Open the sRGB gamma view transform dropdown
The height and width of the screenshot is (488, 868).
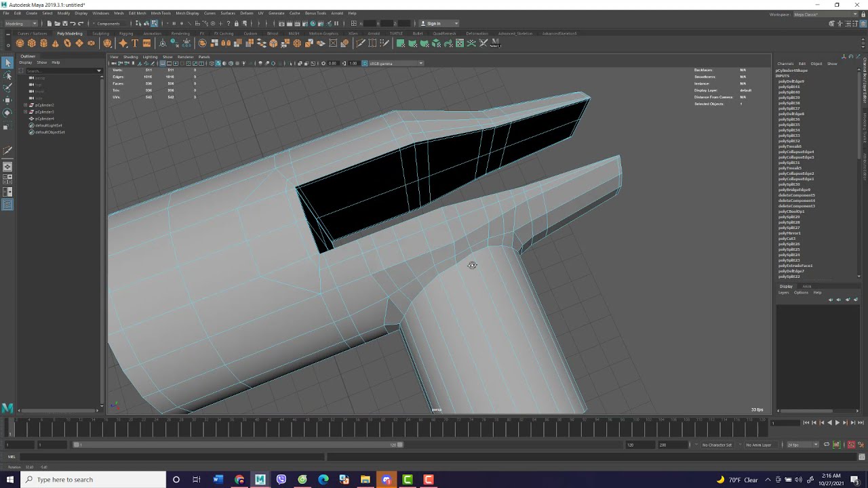coord(396,64)
